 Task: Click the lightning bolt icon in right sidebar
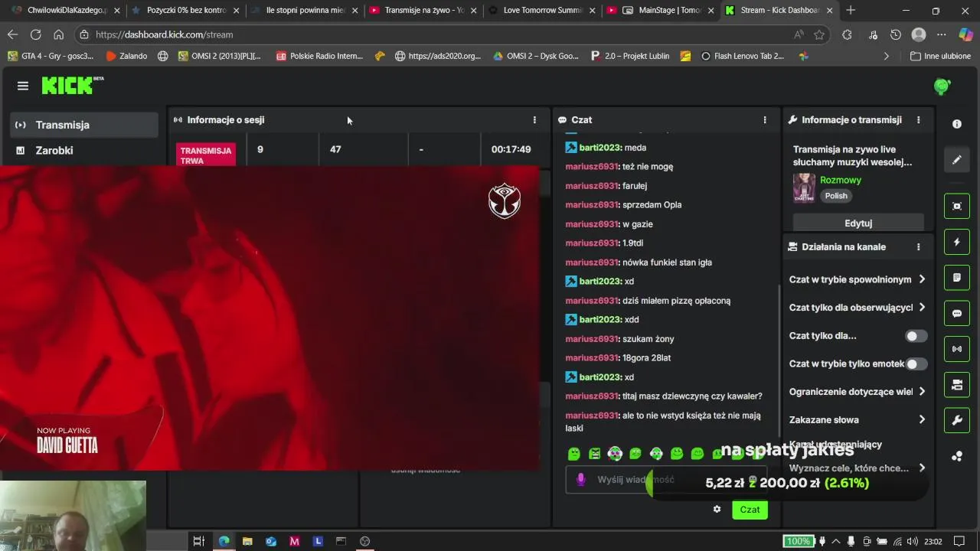coord(957,242)
